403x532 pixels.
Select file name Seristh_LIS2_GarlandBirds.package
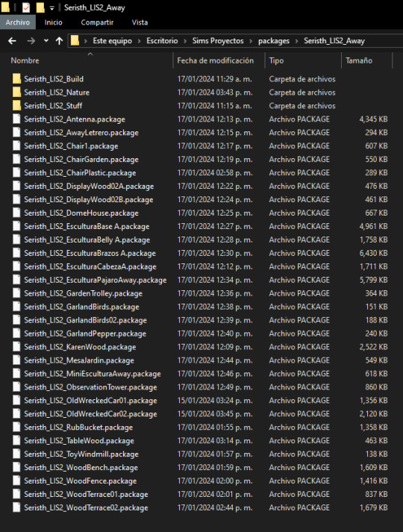(81, 307)
